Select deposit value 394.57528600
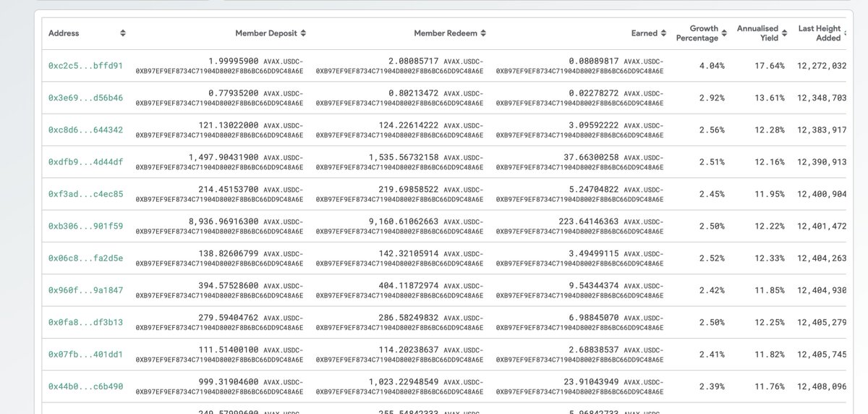Viewport: 868px width, 414px height. point(227,285)
